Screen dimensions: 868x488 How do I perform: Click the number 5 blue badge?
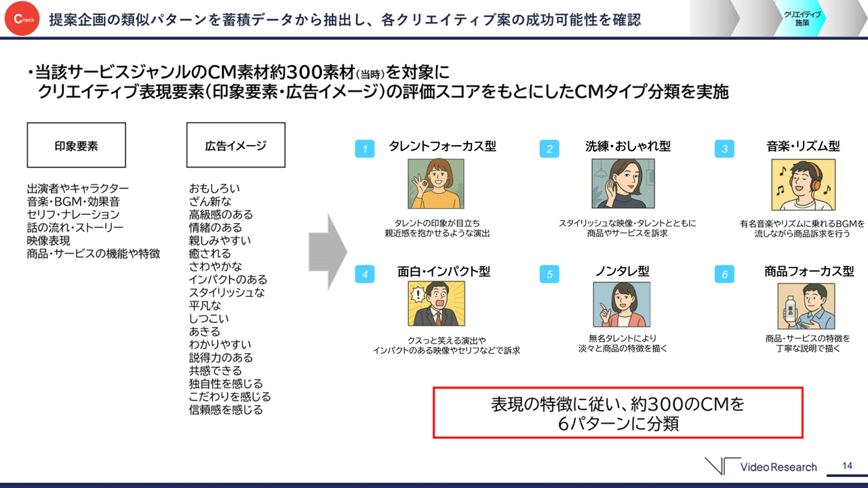tap(549, 274)
